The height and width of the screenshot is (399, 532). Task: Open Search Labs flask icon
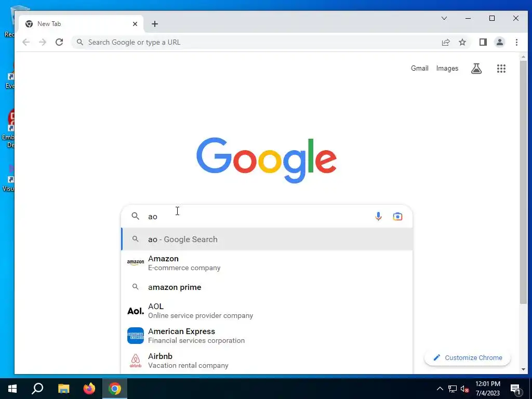click(x=476, y=69)
